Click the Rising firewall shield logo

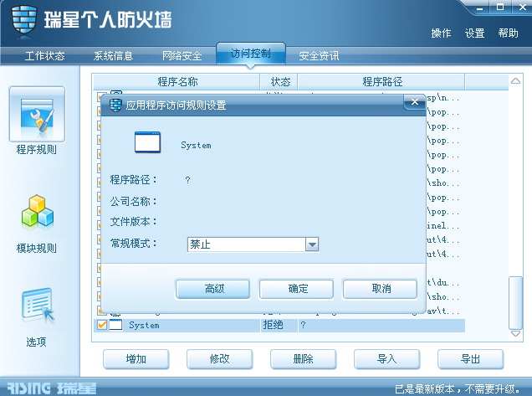point(23,20)
